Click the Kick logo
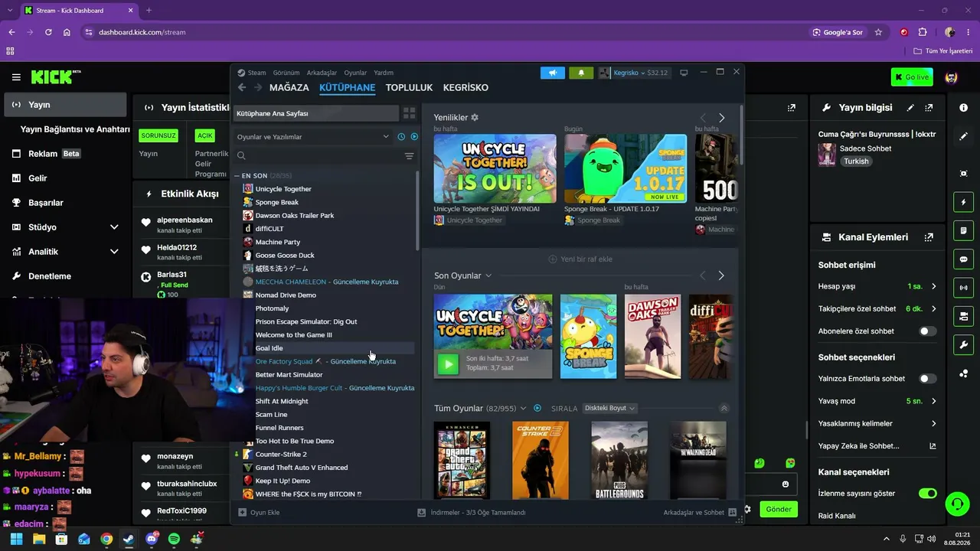980x551 pixels. pos(55,77)
